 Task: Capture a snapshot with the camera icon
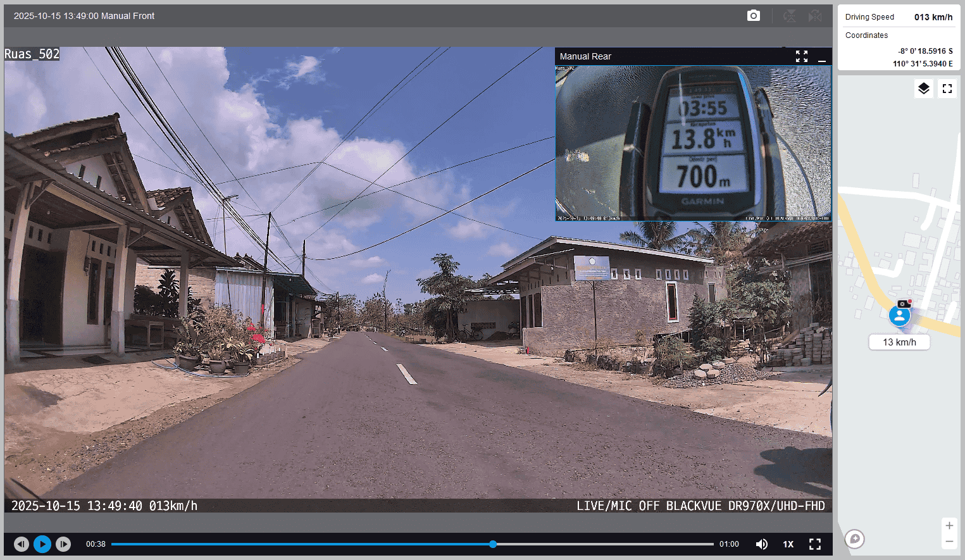[753, 16]
